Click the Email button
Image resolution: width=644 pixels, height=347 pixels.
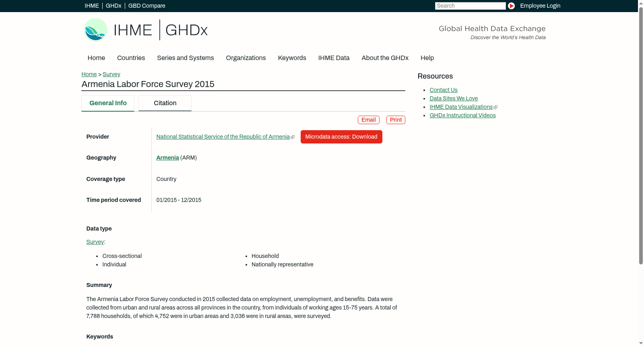pos(369,120)
